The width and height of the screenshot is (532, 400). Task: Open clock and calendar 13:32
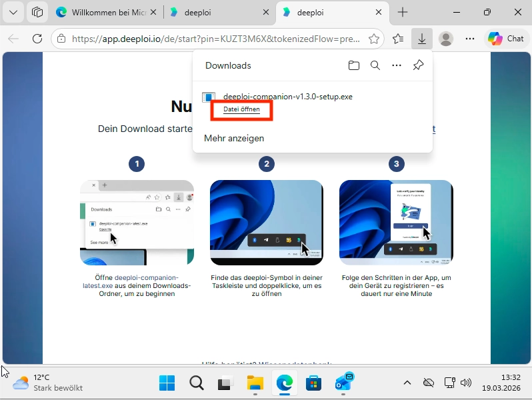(501, 383)
